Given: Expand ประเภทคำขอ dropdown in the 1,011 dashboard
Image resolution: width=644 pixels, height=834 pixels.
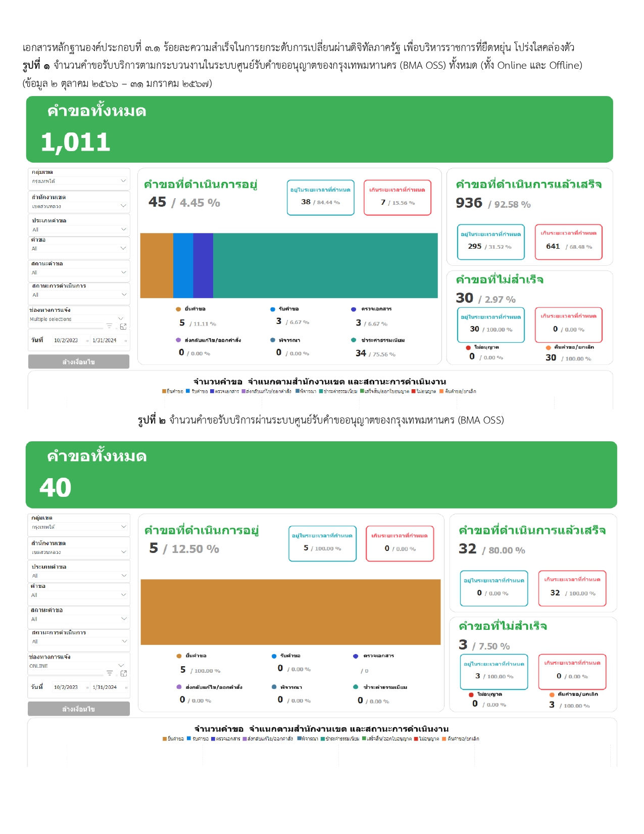Looking at the screenshot, I should 123,229.
